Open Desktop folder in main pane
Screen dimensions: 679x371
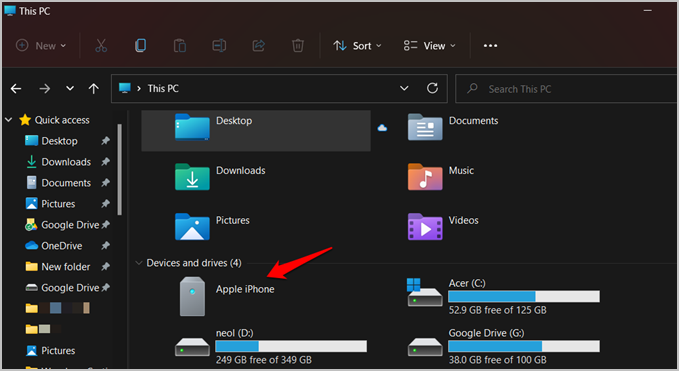click(256, 130)
